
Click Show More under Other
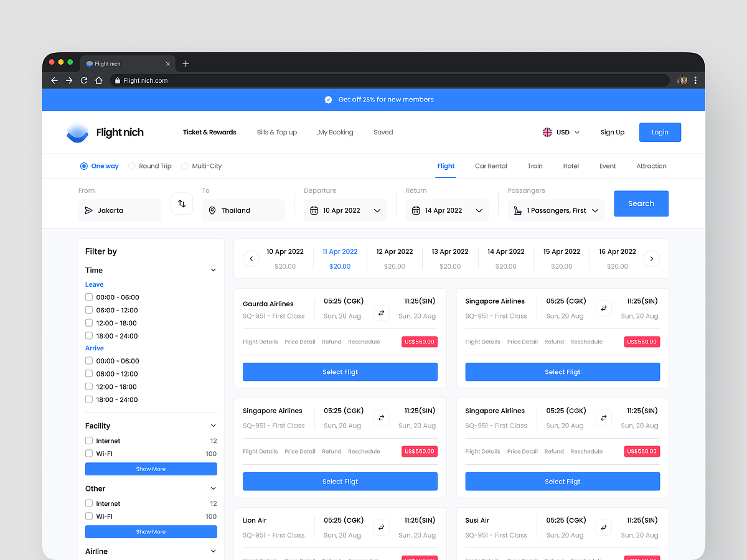tap(151, 532)
